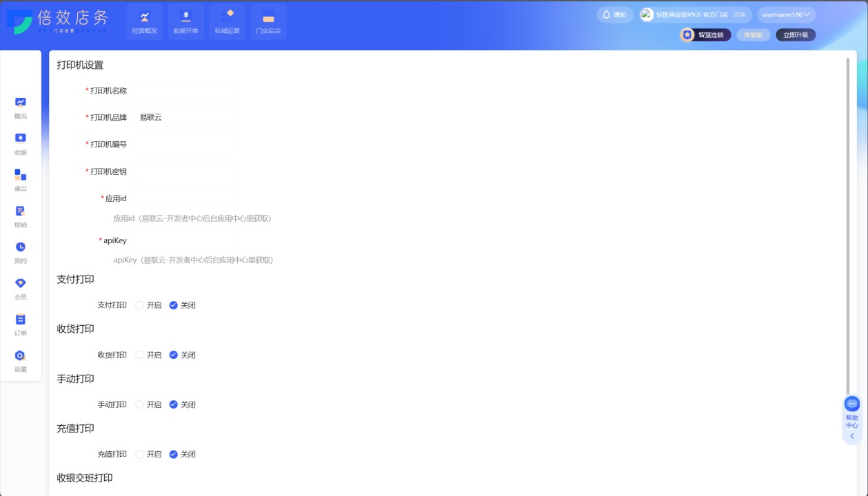Open 概况 in the left sidebar

pyautogui.click(x=21, y=108)
